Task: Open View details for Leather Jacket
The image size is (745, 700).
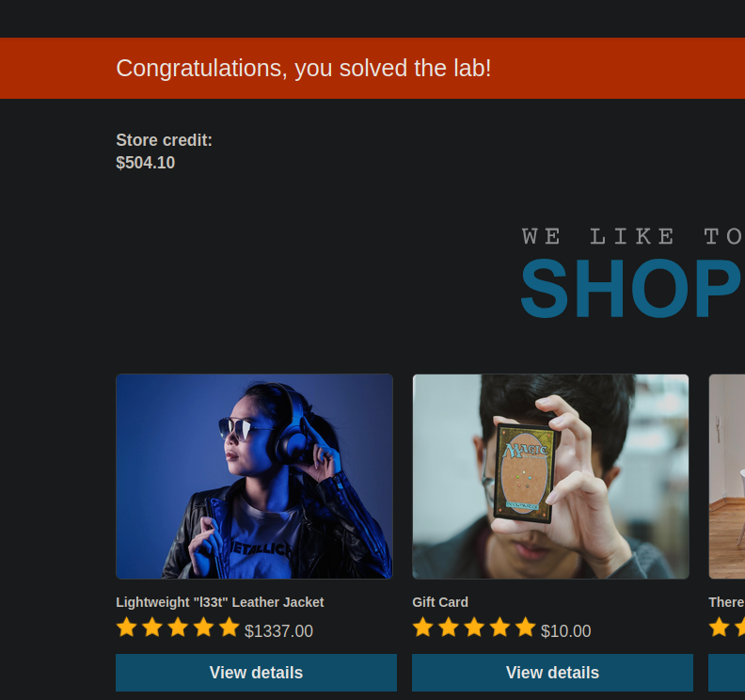Action: [256, 673]
